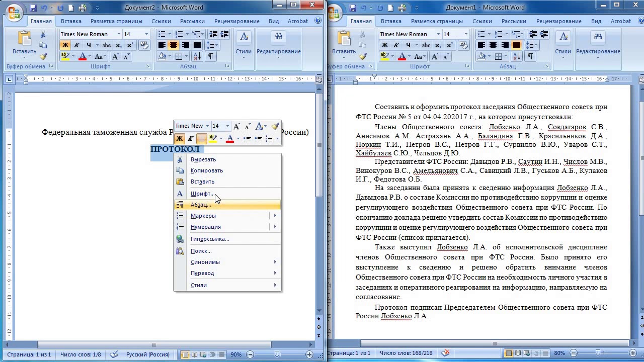Screen dimensions: 644x362
Task: Open the font size dropdown on the mini toolbar
Action: 227,126
